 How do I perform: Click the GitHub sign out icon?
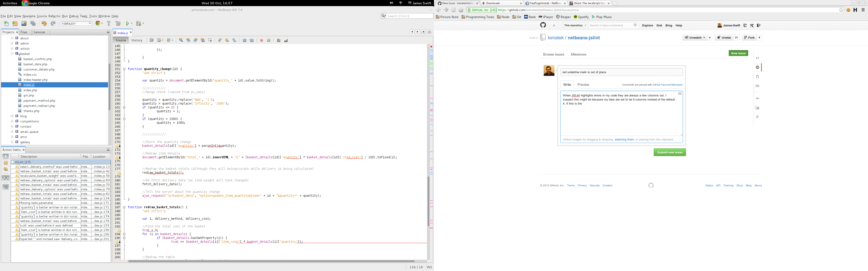tap(759, 25)
